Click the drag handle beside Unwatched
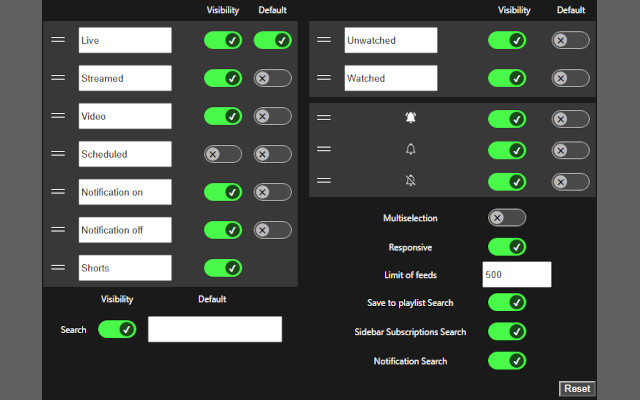The image size is (640, 400). (x=324, y=40)
